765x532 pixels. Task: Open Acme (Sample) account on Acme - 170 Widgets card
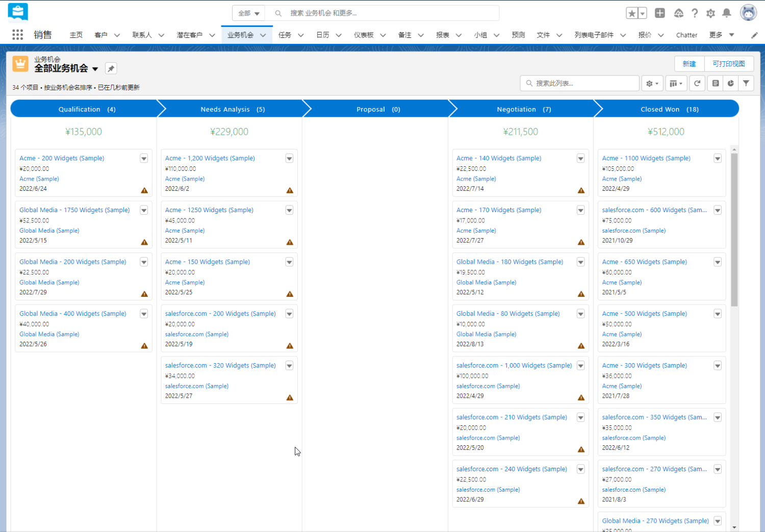click(x=476, y=231)
